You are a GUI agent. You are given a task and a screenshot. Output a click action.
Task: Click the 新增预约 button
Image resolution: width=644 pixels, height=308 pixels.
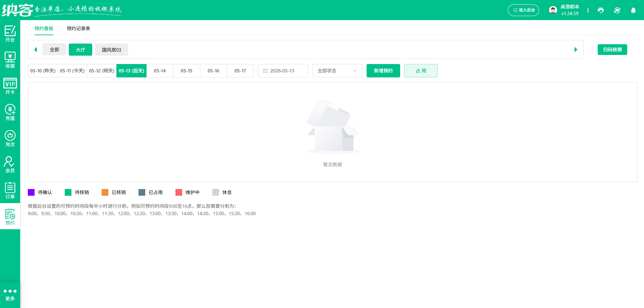(x=383, y=71)
